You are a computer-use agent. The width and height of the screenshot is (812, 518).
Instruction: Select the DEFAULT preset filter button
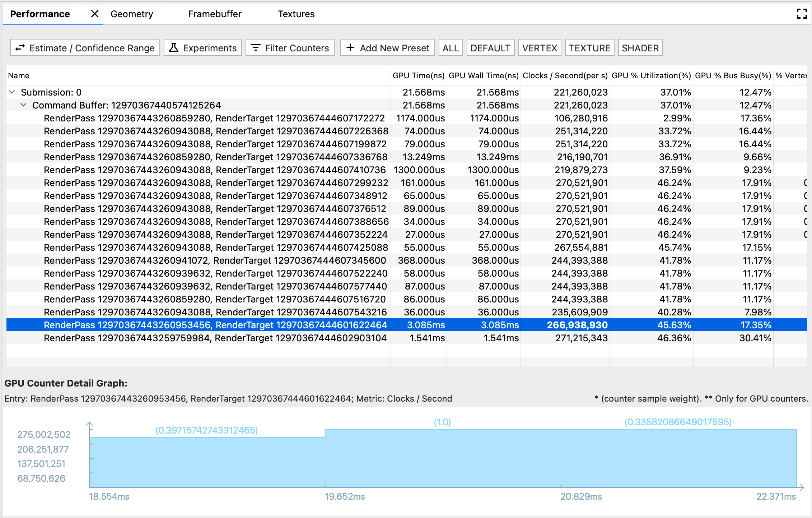tap(490, 48)
